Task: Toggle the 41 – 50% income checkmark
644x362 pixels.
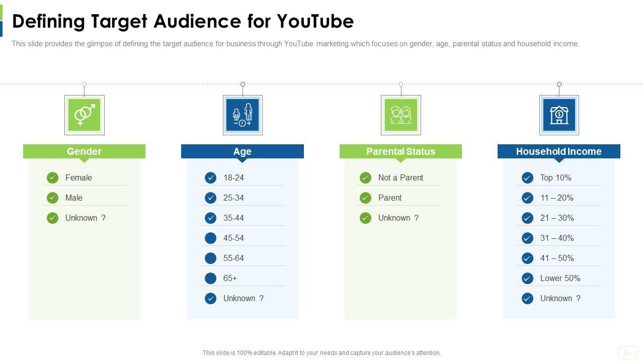Action: point(527,258)
